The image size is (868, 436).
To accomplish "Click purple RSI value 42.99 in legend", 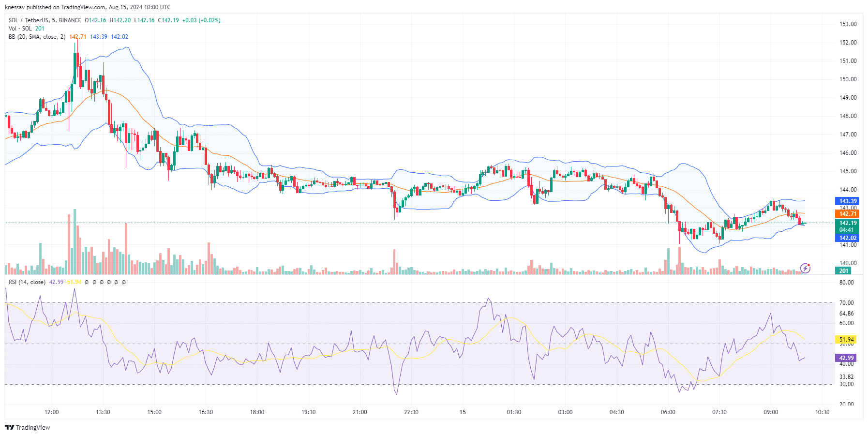I will [56, 282].
